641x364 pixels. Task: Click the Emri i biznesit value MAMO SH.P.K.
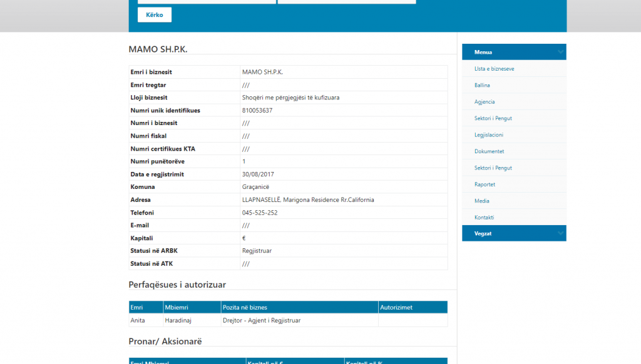(262, 72)
